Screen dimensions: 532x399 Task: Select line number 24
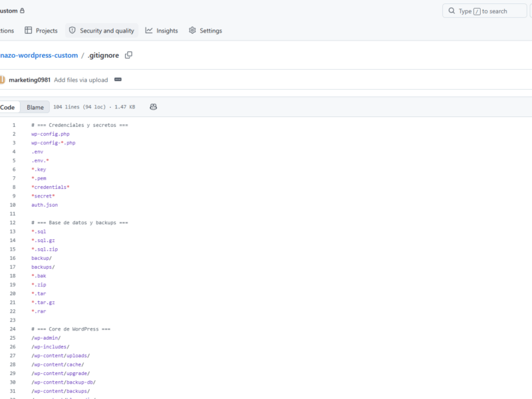coord(13,329)
